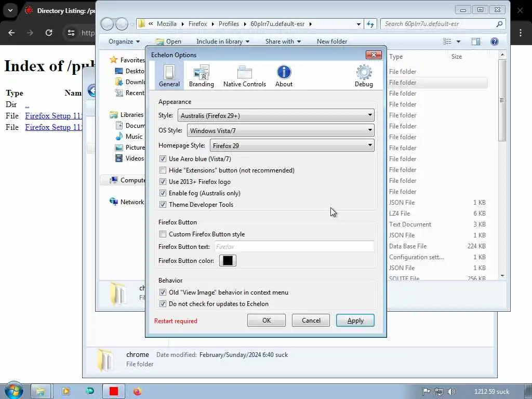Screen dimensions: 532x399
Task: Click the Firefox Button text field
Action: 294,247
